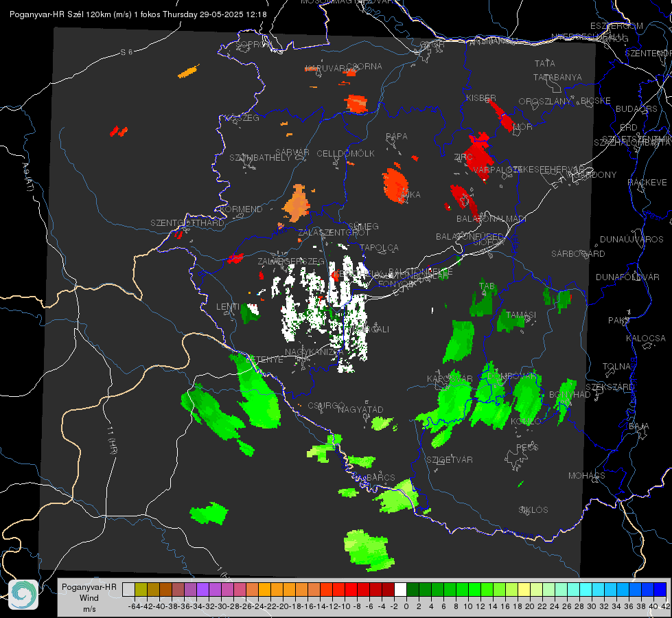Pick the dark blue swatch above 42

click(660, 589)
